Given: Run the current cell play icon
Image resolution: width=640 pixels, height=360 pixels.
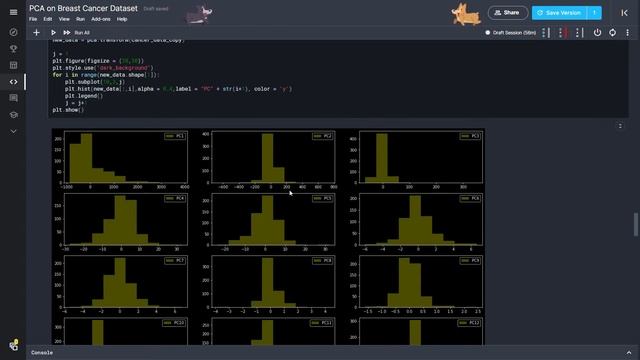Looking at the screenshot, I should coord(53,32).
